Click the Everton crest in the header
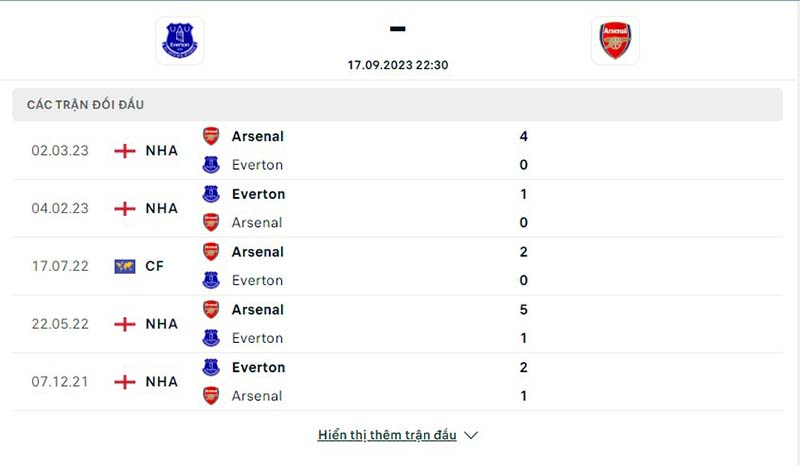The height and width of the screenshot is (465, 800). click(x=180, y=41)
